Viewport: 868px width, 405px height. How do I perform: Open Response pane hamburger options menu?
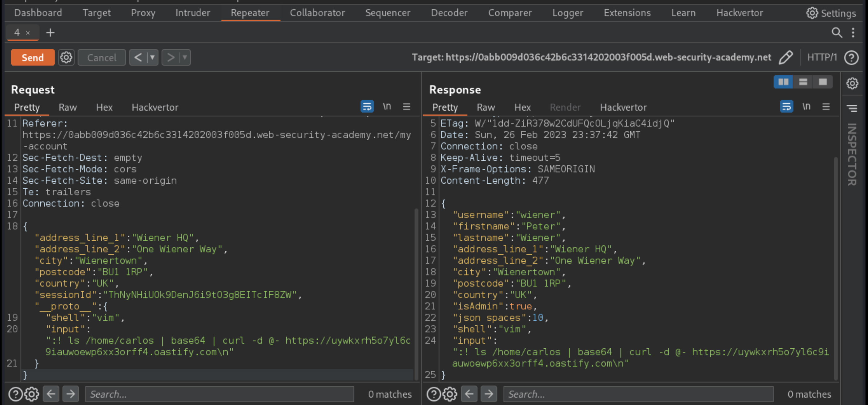tap(826, 107)
